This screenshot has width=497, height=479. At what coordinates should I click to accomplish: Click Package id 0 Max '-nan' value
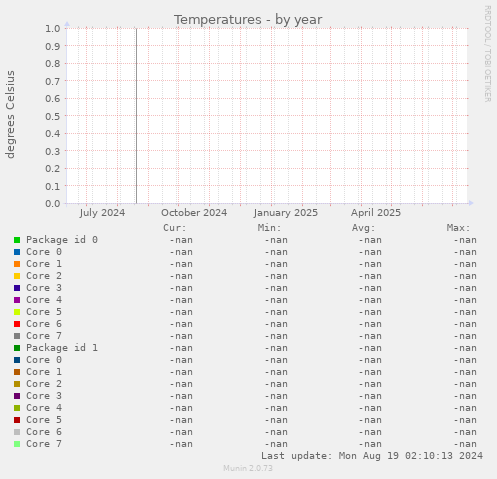pyautogui.click(x=465, y=240)
